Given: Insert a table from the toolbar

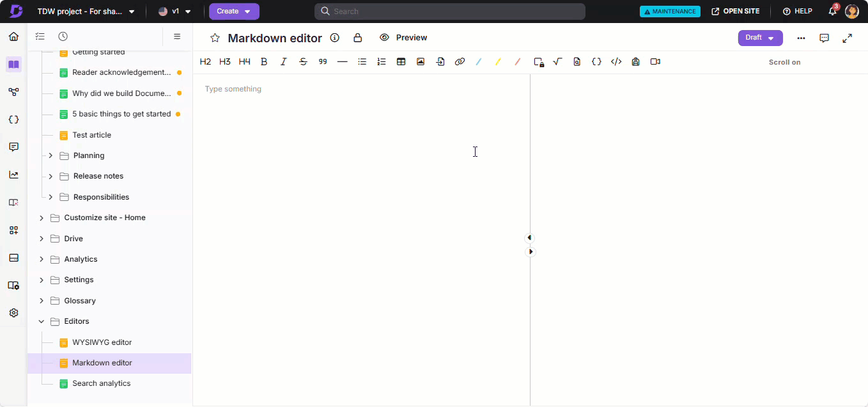Looking at the screenshot, I should 401,62.
